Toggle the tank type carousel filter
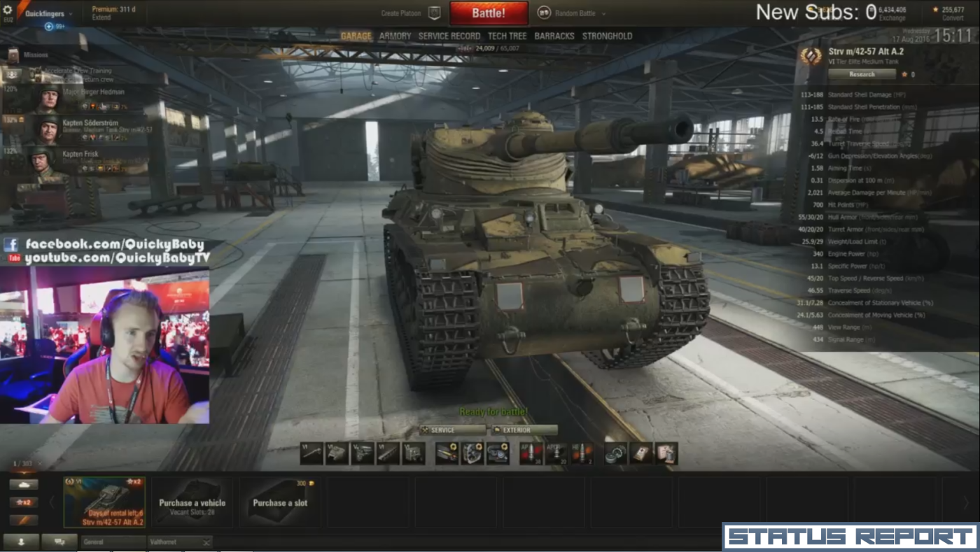The width and height of the screenshot is (980, 552). 24,484
